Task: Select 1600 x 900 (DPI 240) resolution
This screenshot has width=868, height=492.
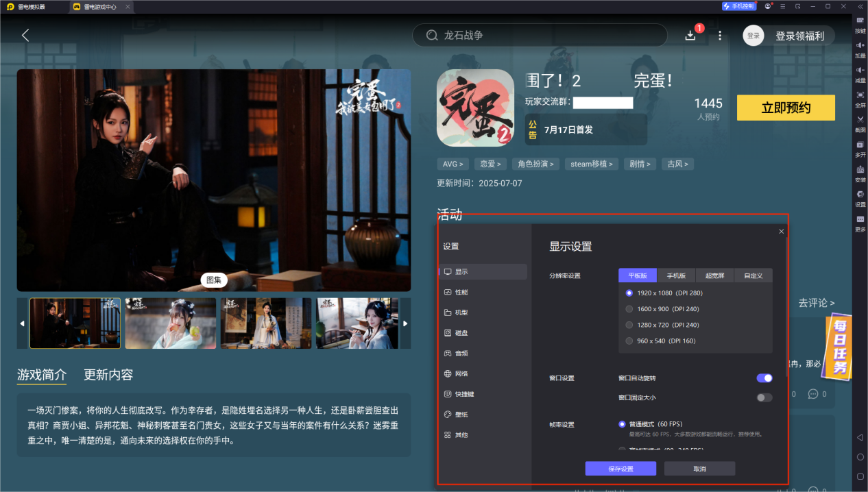Action: tap(662, 308)
